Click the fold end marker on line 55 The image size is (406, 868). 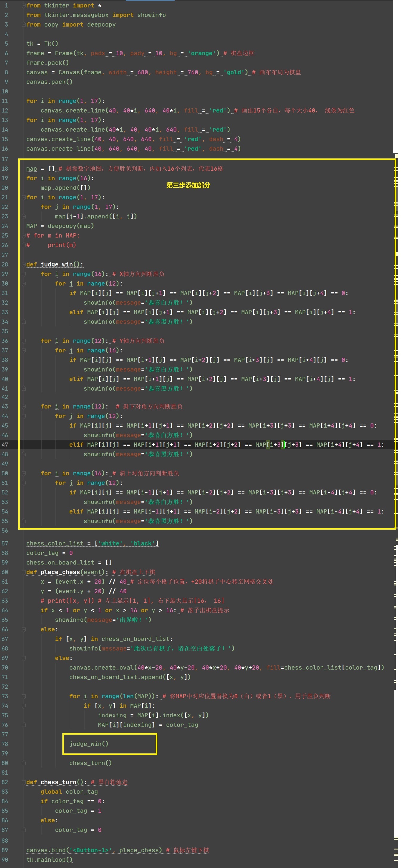click(24, 521)
